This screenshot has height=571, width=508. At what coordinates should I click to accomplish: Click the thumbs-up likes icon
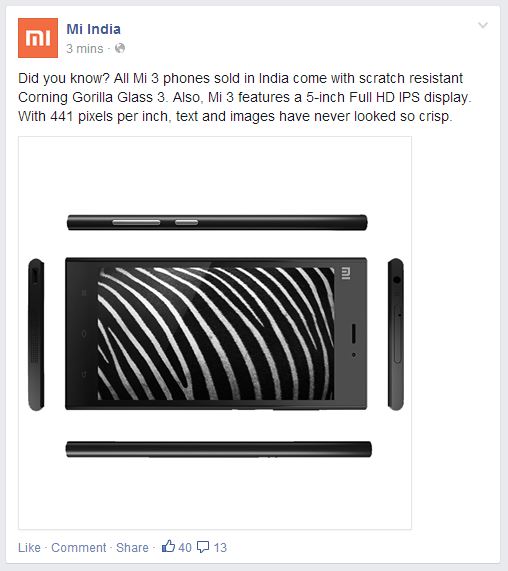point(168,546)
